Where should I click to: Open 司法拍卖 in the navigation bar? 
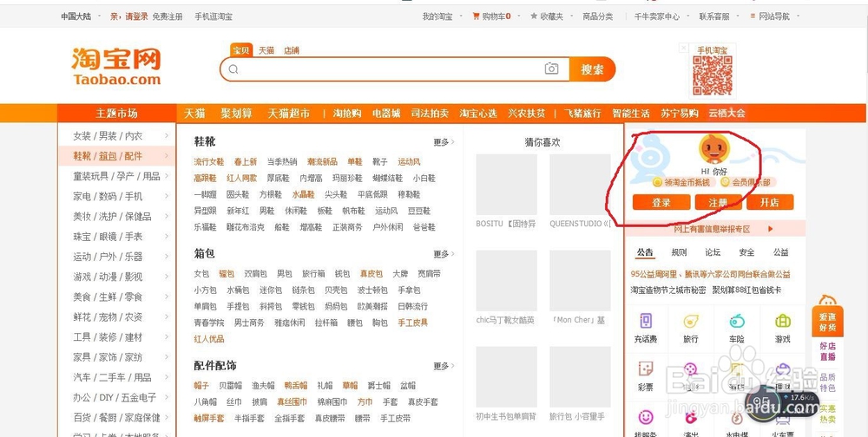430,114
